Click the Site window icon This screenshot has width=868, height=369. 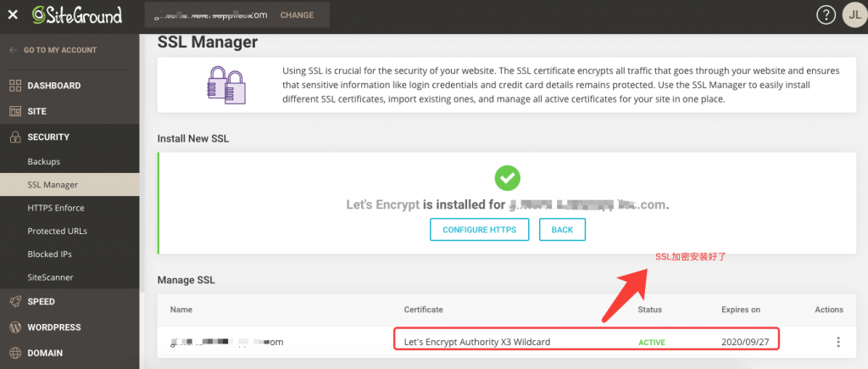[x=15, y=111]
